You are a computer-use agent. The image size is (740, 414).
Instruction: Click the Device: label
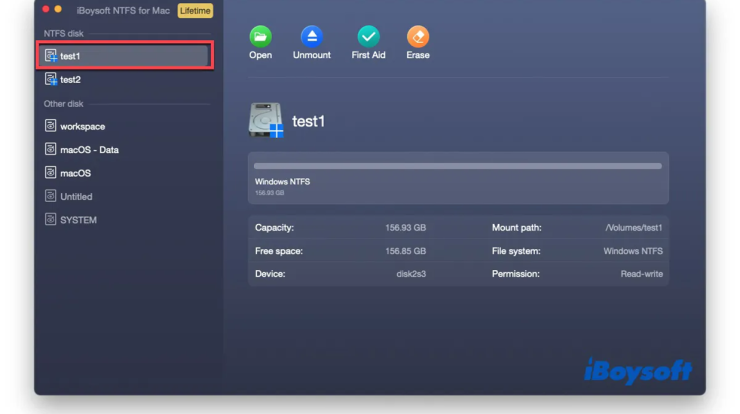pos(270,274)
